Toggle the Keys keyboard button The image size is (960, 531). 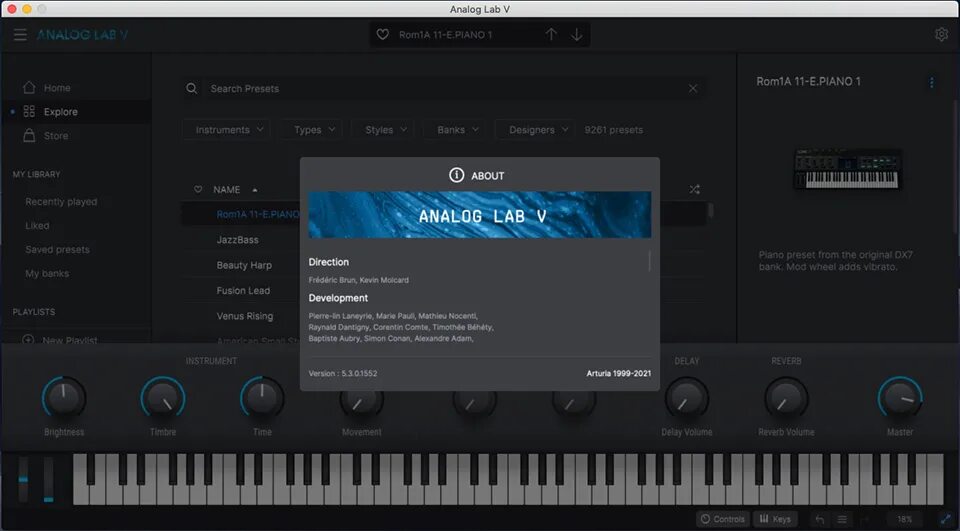point(775,519)
